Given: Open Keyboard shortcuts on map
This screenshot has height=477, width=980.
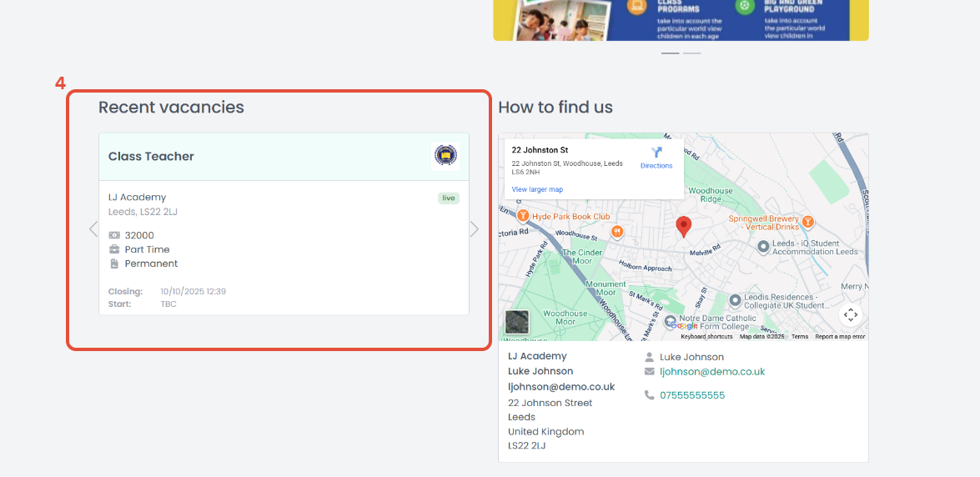Looking at the screenshot, I should [706, 336].
